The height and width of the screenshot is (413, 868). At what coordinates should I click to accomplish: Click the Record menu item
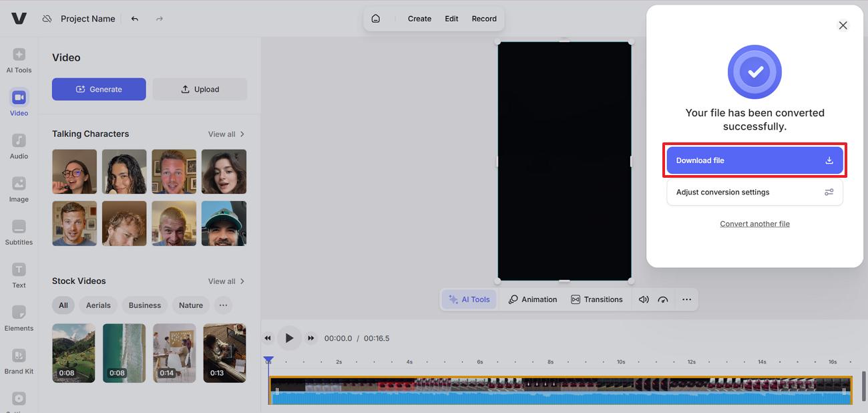click(484, 19)
